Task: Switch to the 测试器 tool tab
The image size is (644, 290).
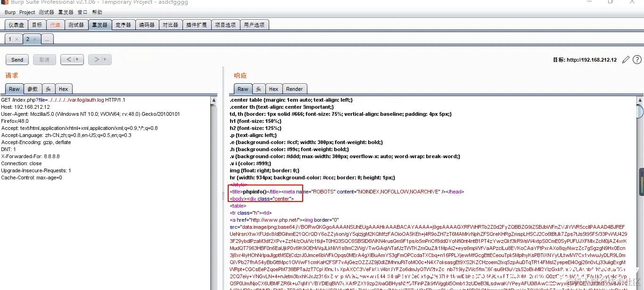Action: [x=76, y=25]
